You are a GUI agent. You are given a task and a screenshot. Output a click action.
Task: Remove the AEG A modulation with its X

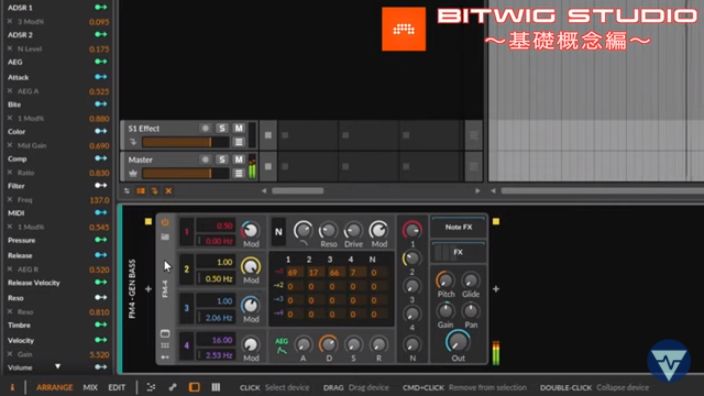10,91
